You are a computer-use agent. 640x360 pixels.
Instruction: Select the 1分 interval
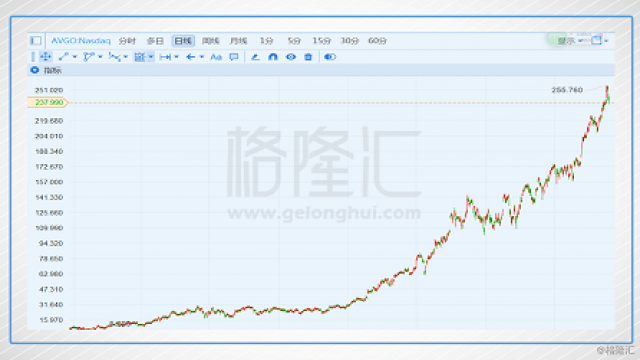point(266,41)
